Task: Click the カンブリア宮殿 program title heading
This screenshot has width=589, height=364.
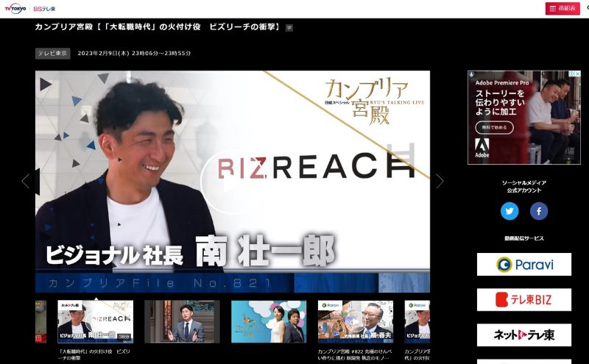Action: coord(158,27)
